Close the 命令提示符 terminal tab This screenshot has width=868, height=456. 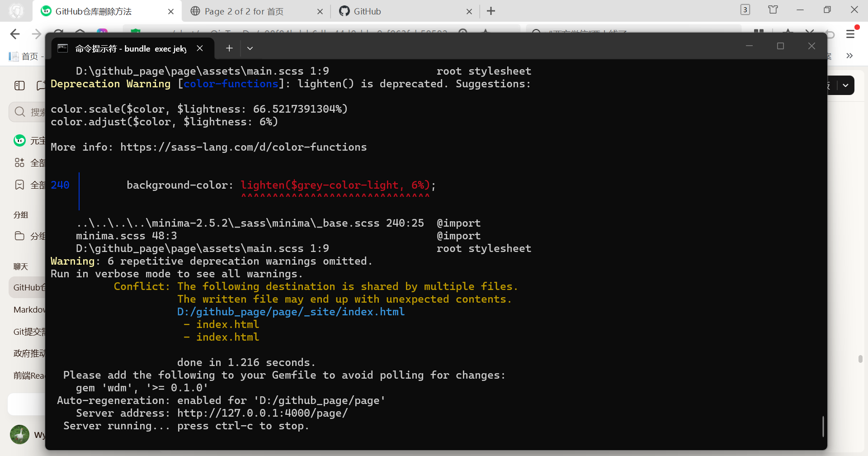200,48
